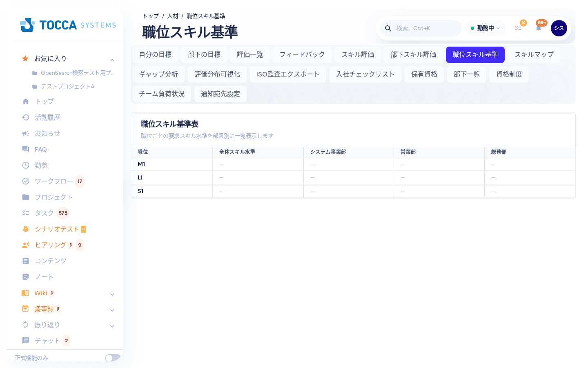This screenshot has height=368, width=588.
Task: Select the 部下スキル評価 tab
Action: pos(413,55)
